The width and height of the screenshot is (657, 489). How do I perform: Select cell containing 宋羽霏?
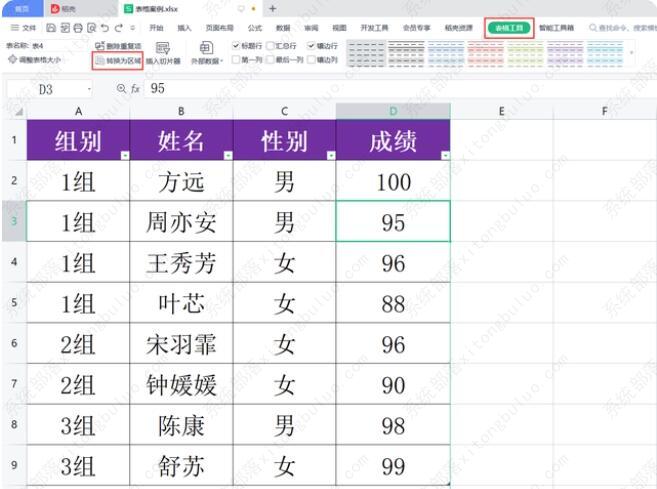coord(181,345)
